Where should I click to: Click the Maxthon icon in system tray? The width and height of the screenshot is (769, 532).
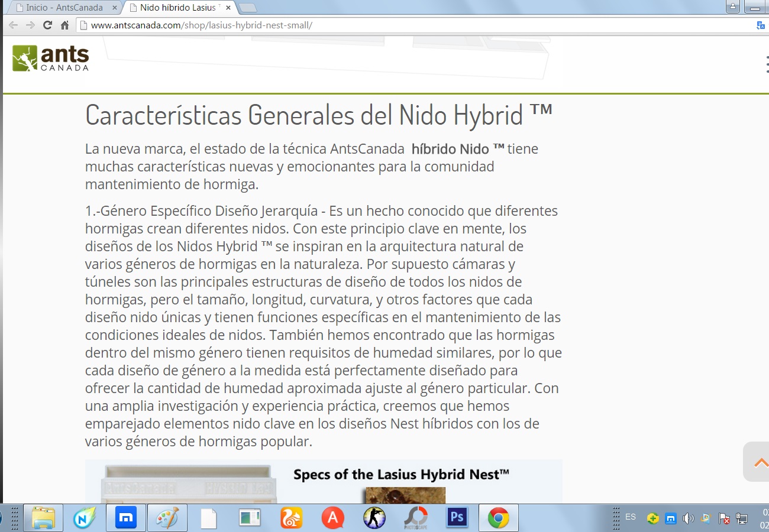point(671,518)
